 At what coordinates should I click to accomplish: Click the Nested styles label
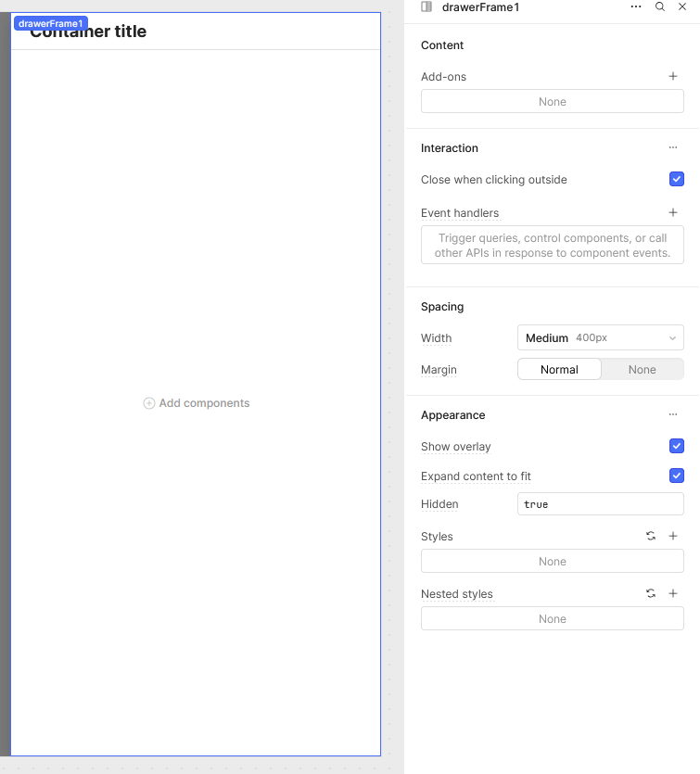[457, 594]
